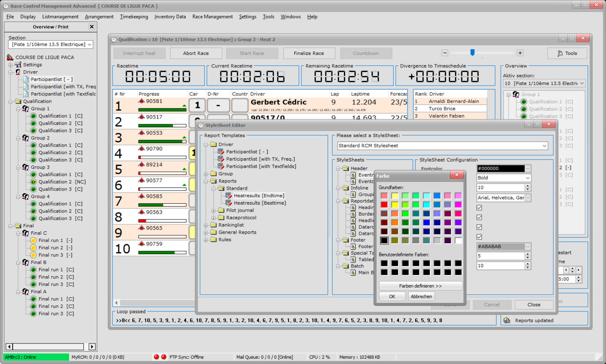Open the Race Management menu
This screenshot has height=364, width=606.
[x=212, y=17]
